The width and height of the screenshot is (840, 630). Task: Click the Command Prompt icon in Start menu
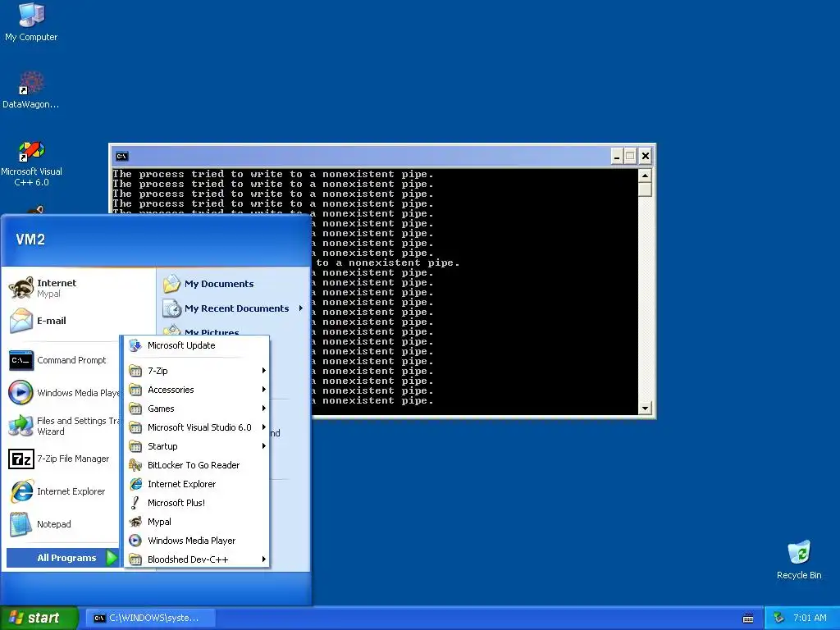21,360
